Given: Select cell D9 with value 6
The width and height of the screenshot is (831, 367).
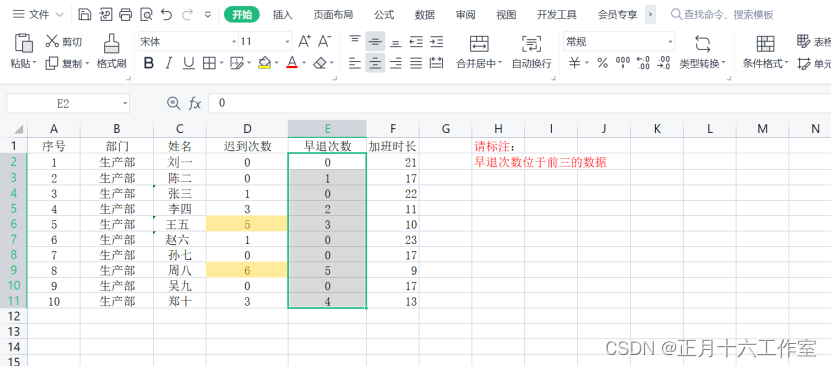Looking at the screenshot, I should point(247,270).
